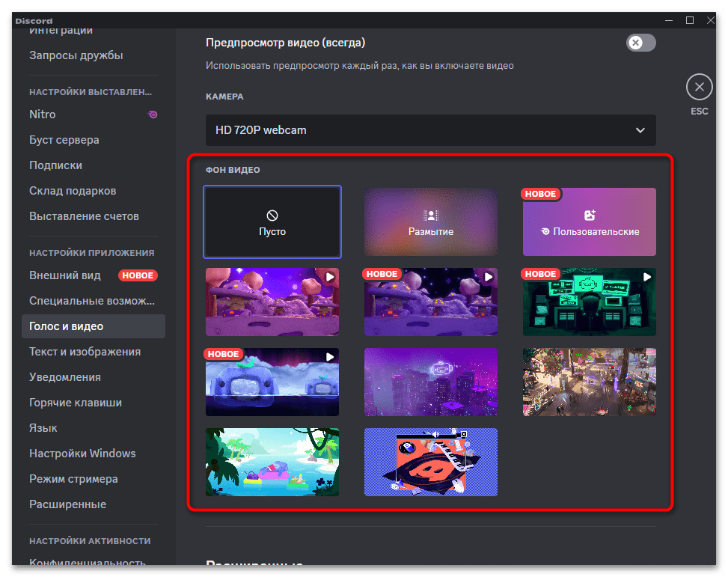Viewport: 728px width, 577px height.
Task: Click the play preview on the mushroom forest background
Action: coord(329,276)
